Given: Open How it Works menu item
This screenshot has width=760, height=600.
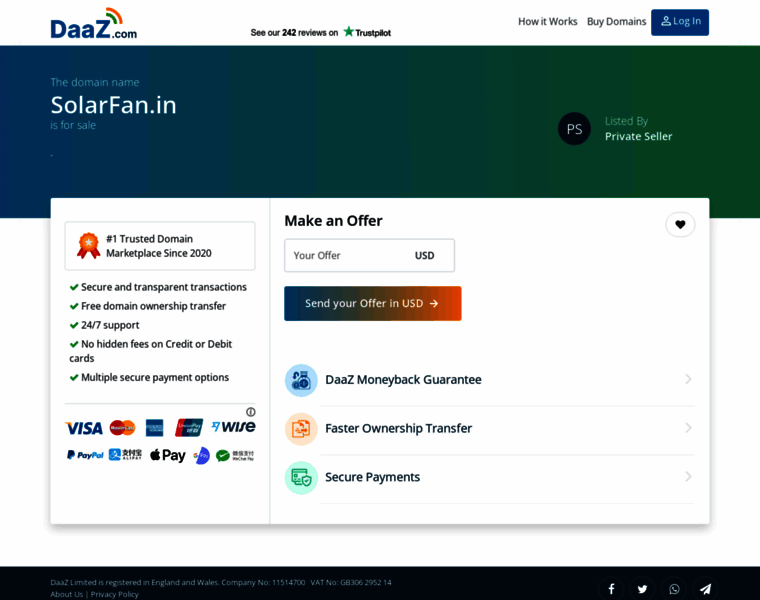Looking at the screenshot, I should tap(547, 22).
